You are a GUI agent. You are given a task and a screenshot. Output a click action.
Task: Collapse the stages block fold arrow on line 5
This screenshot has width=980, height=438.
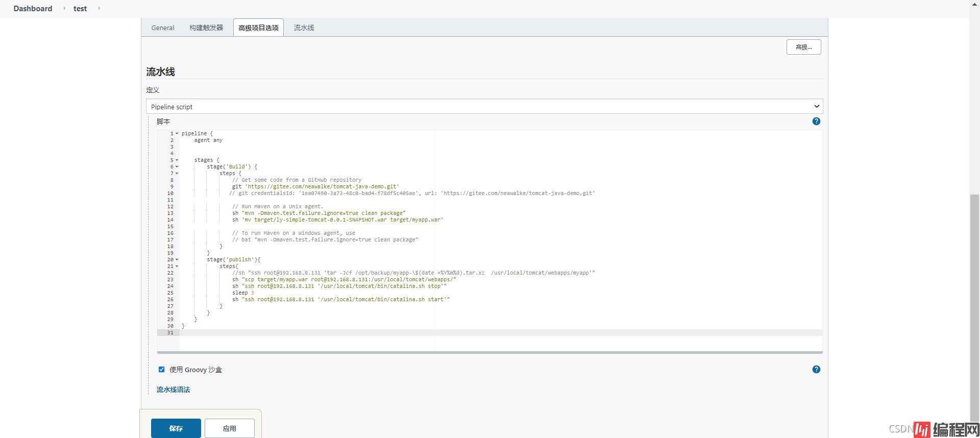click(x=177, y=160)
